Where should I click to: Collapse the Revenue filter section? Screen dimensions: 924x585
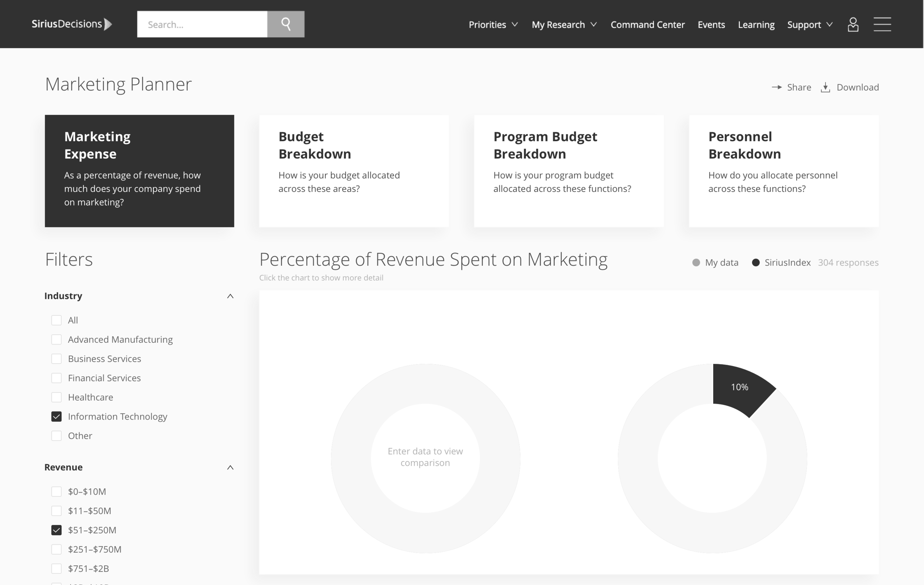(230, 467)
